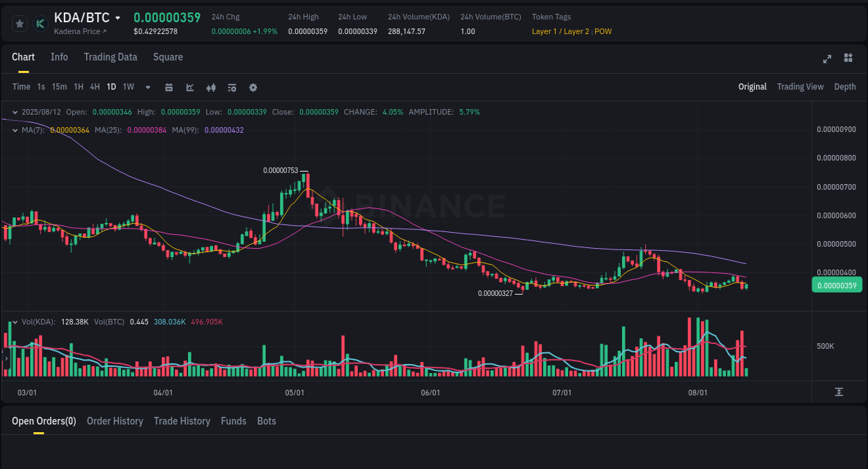Viewport: 868px width, 469px height.
Task: Open the layout grid icon
Action: (x=848, y=59)
